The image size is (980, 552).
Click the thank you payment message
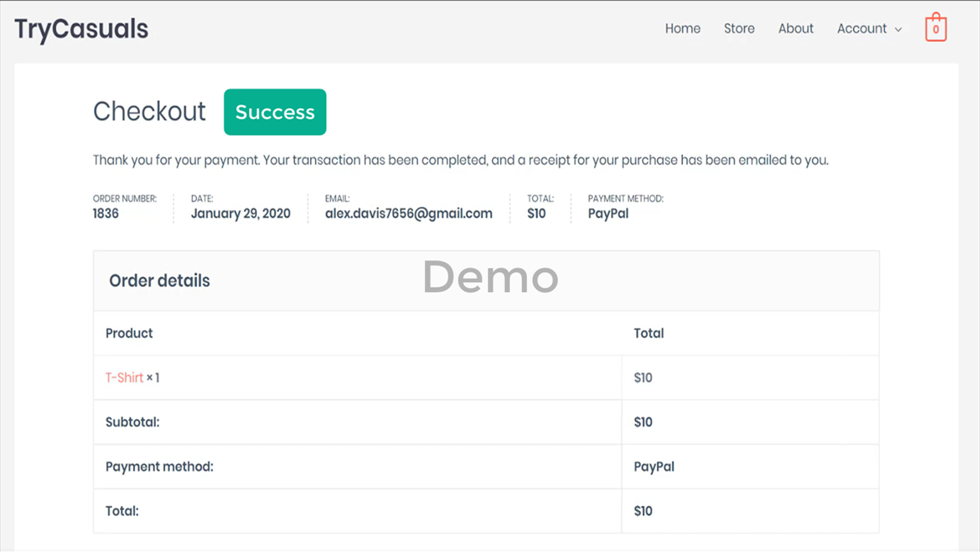click(x=460, y=160)
